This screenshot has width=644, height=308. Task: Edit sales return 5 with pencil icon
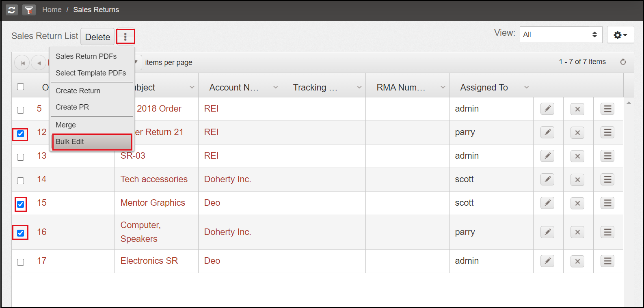point(547,109)
